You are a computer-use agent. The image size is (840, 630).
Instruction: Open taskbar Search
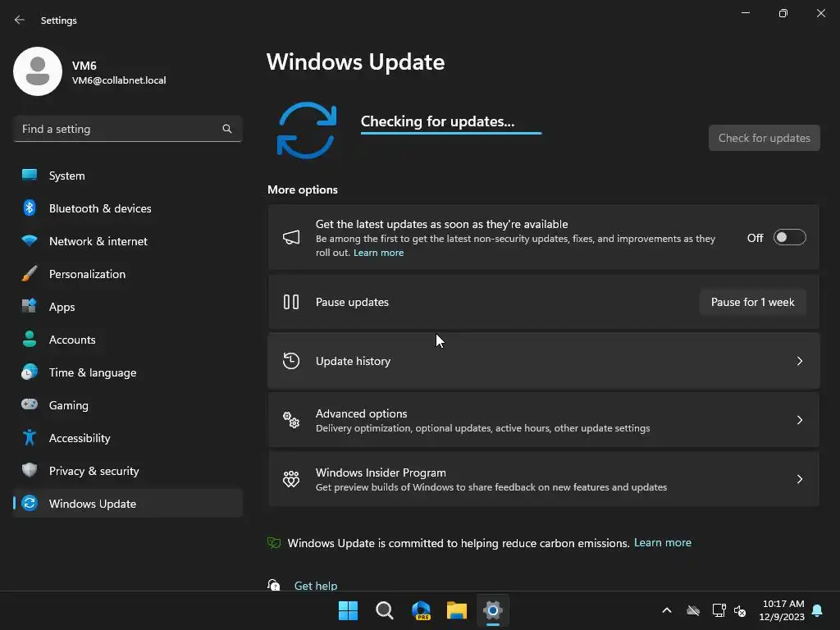[385, 610]
